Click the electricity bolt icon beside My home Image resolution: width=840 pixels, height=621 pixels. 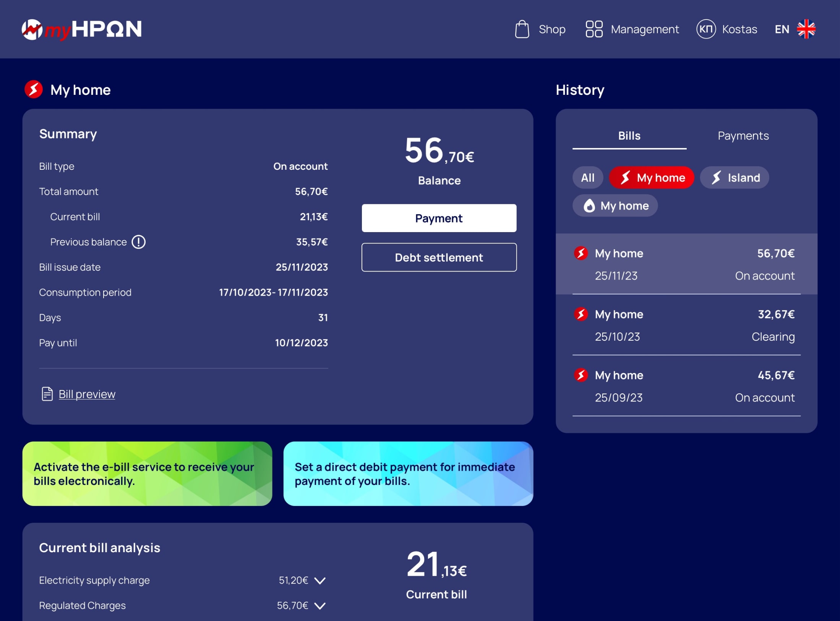(x=34, y=90)
